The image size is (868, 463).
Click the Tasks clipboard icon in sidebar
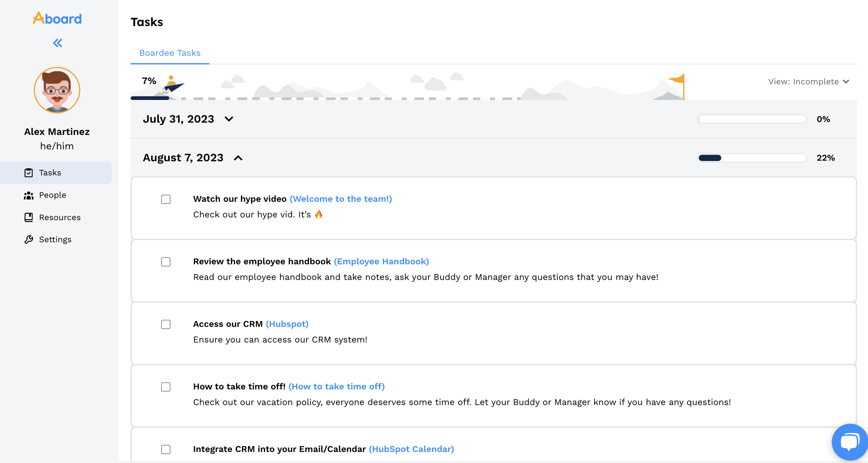[29, 173]
